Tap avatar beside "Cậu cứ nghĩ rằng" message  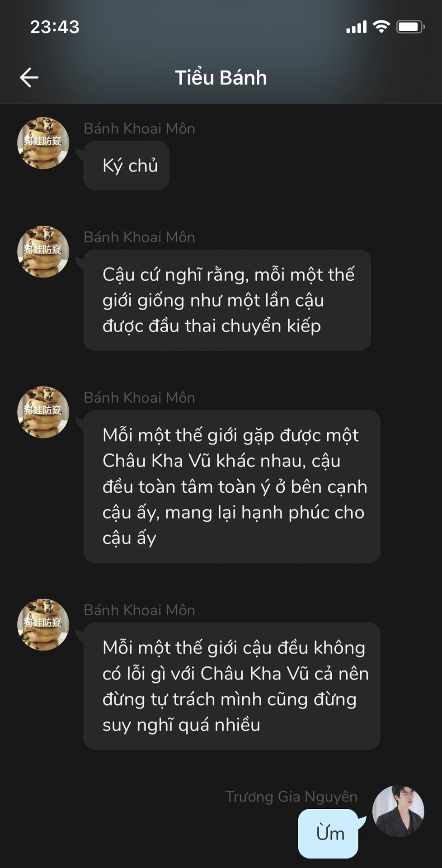click(x=43, y=251)
